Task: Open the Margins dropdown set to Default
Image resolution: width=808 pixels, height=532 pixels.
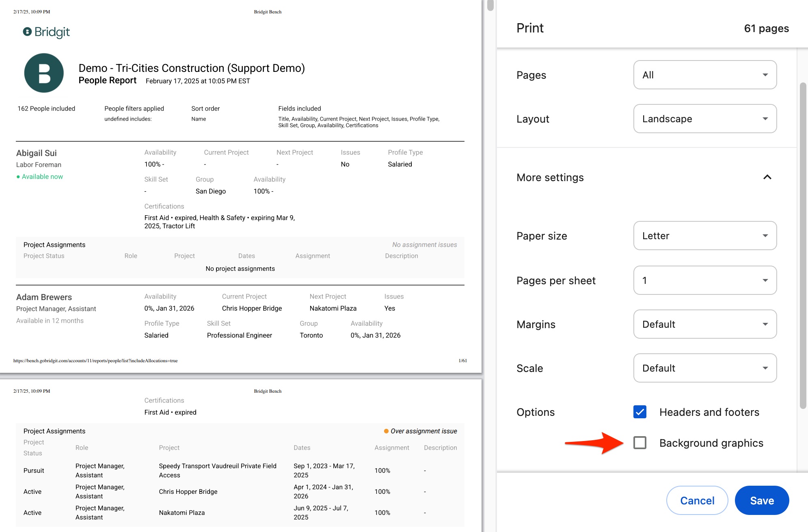Action: [x=705, y=324]
